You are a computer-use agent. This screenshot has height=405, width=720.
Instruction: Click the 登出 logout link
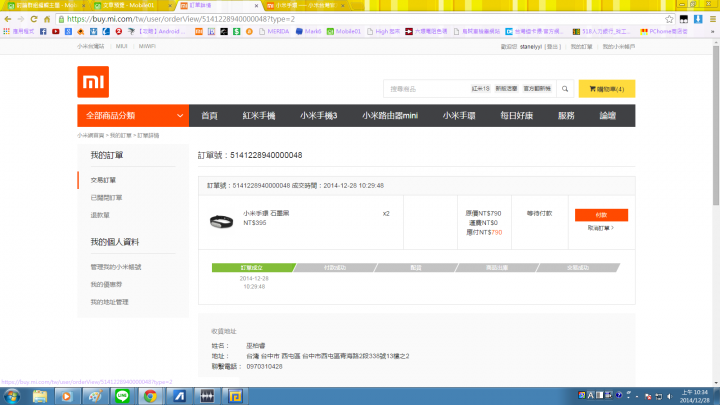coord(552,47)
